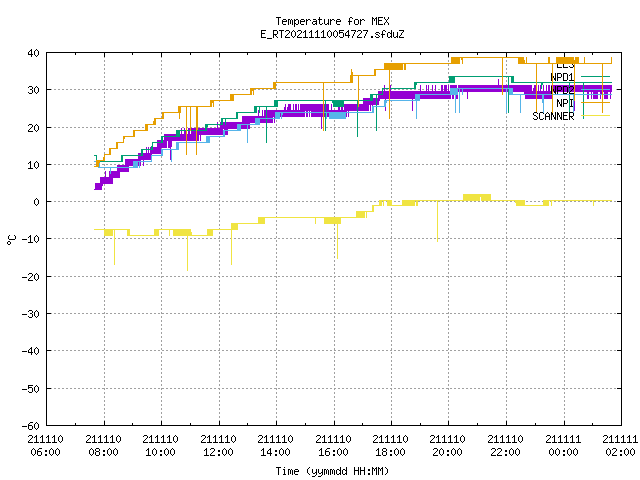Screen dimensions: 640x480
Task: Click the NPD1 legend label
Action: click(x=562, y=77)
